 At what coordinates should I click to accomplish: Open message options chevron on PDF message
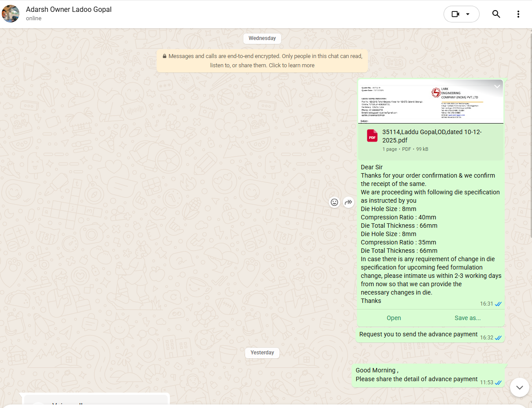pos(497,86)
